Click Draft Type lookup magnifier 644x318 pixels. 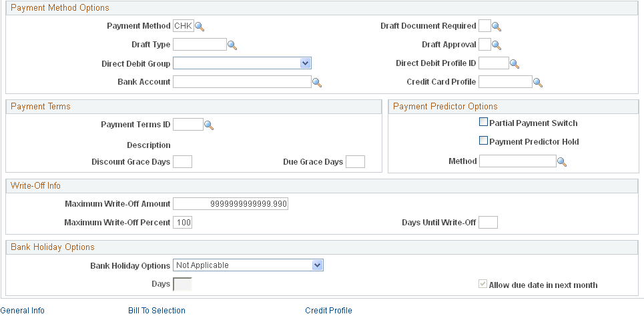click(232, 45)
